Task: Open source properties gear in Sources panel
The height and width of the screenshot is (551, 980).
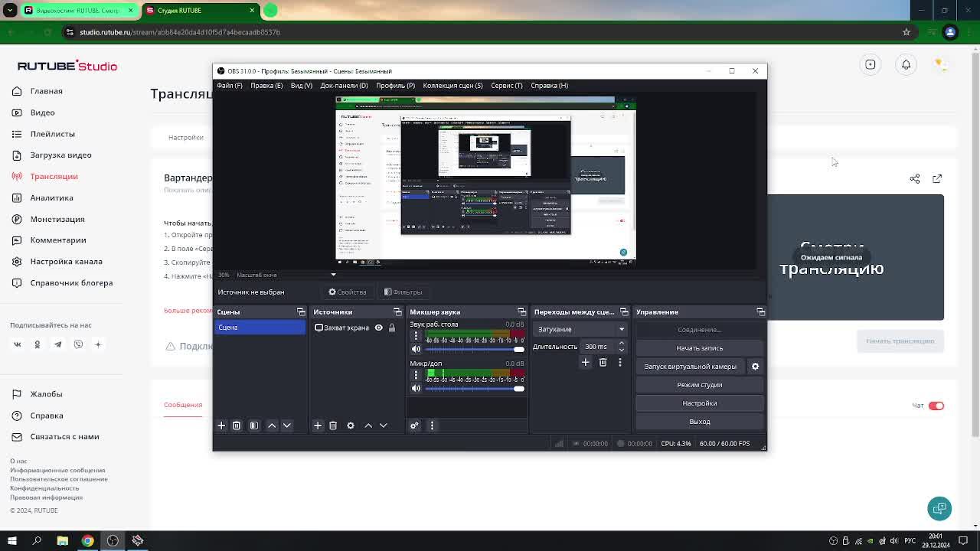Action: coord(351,425)
